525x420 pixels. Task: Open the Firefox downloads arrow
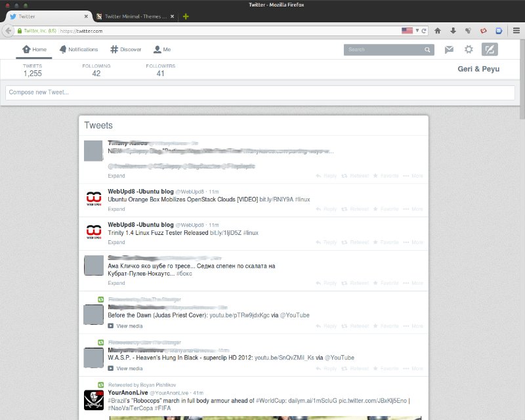[453, 31]
